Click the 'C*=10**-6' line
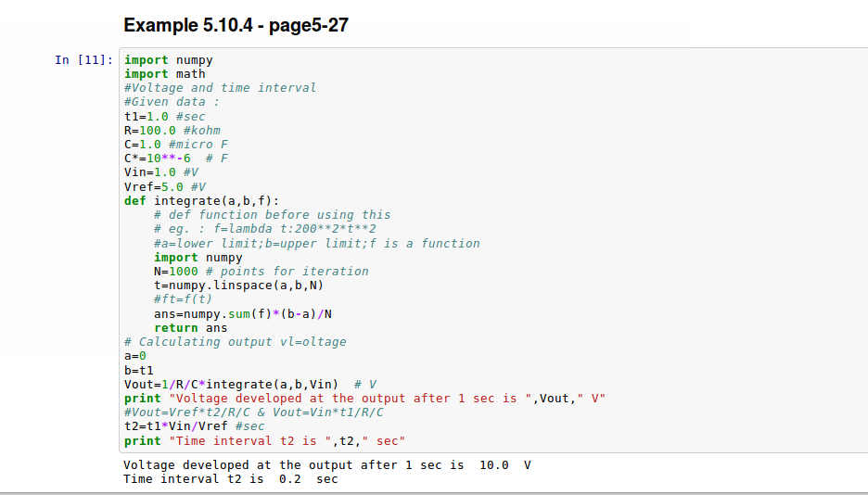 point(175,159)
